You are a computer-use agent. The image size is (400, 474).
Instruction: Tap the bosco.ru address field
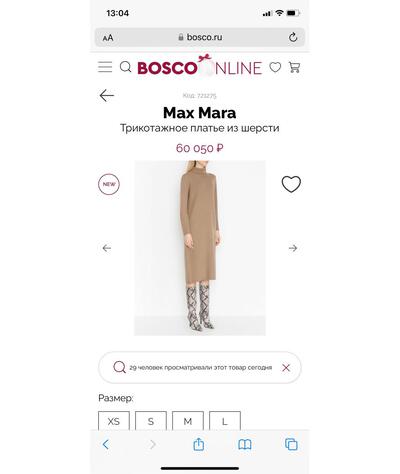[200, 37]
